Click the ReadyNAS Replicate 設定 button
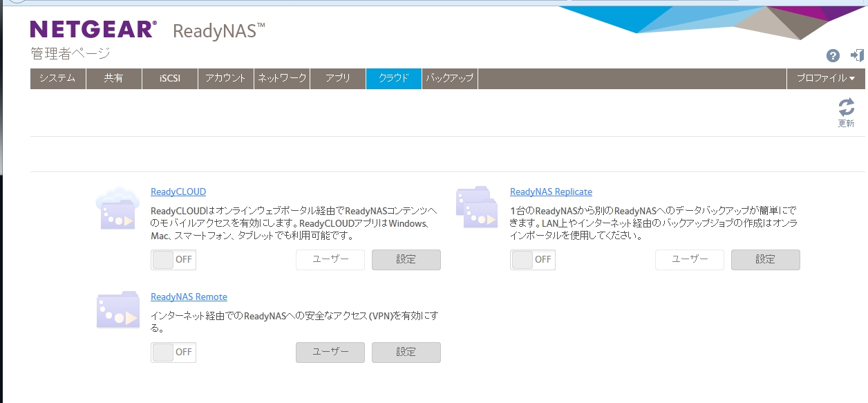The image size is (868, 403). pyautogui.click(x=766, y=260)
